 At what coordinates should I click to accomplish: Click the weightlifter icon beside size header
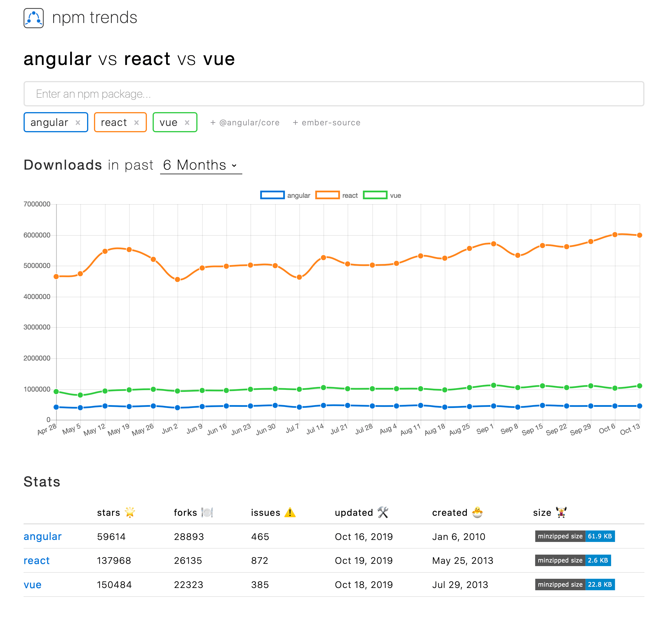[x=561, y=512]
